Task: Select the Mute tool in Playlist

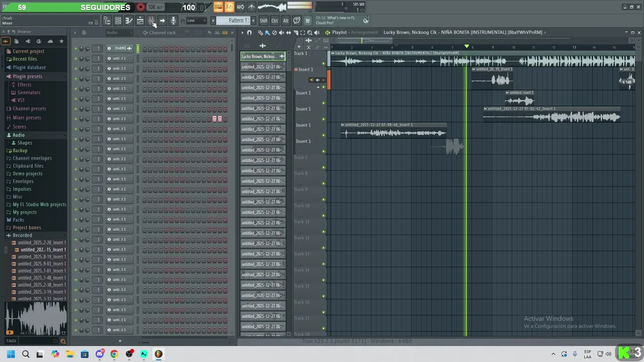Action: 281,33
